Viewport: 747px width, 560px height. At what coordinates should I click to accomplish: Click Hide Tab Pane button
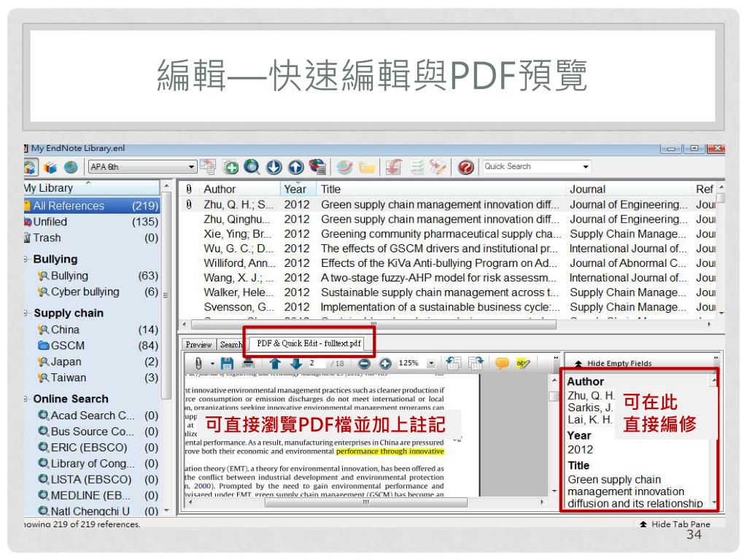tap(675, 524)
